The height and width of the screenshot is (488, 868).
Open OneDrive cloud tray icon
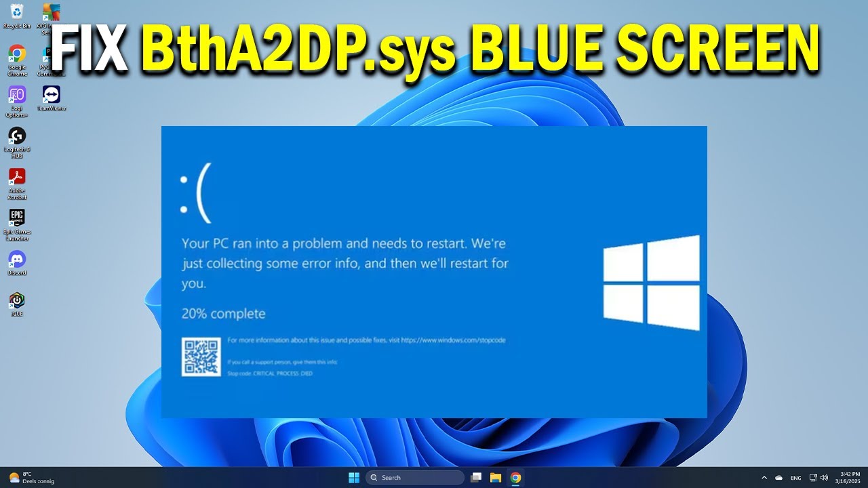coord(779,478)
